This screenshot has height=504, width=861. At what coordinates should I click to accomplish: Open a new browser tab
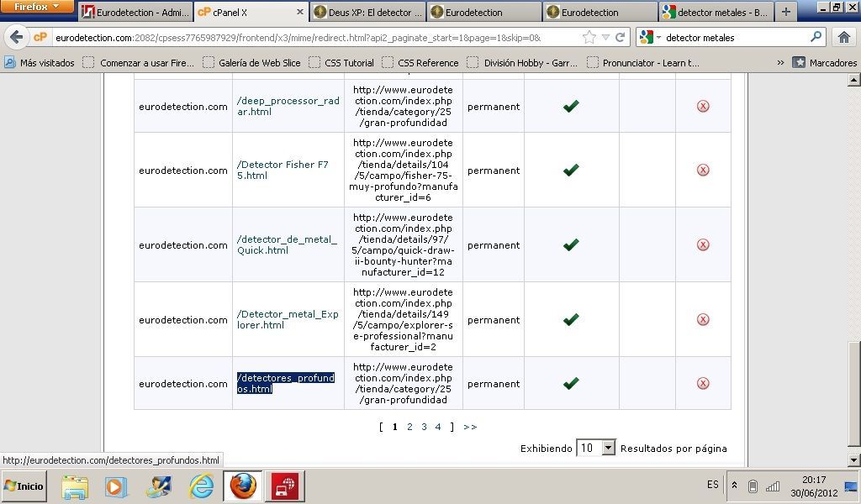click(786, 12)
